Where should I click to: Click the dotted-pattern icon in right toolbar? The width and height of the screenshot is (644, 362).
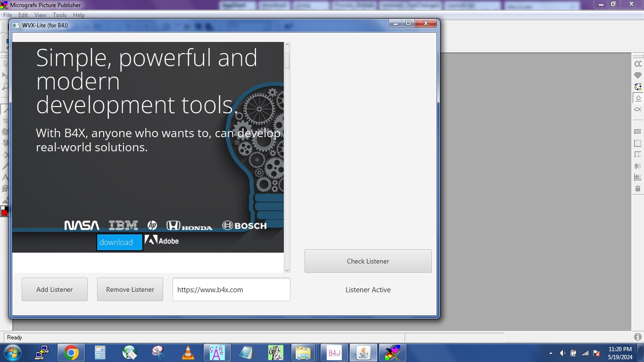[x=638, y=132]
